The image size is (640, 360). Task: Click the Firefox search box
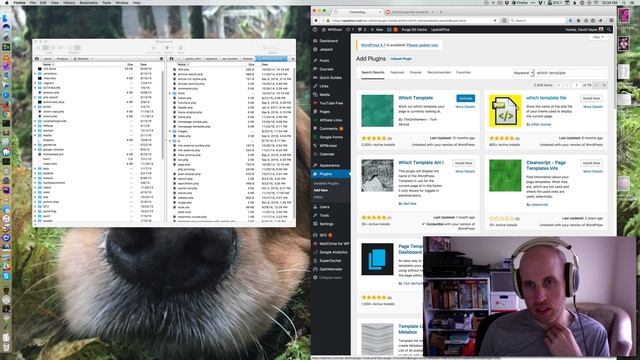tap(537, 20)
